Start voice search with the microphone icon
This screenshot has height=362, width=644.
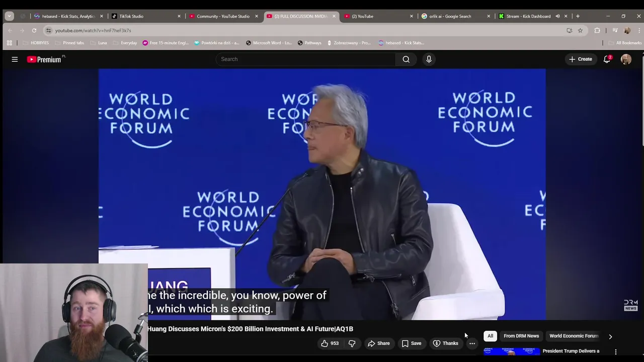click(429, 59)
